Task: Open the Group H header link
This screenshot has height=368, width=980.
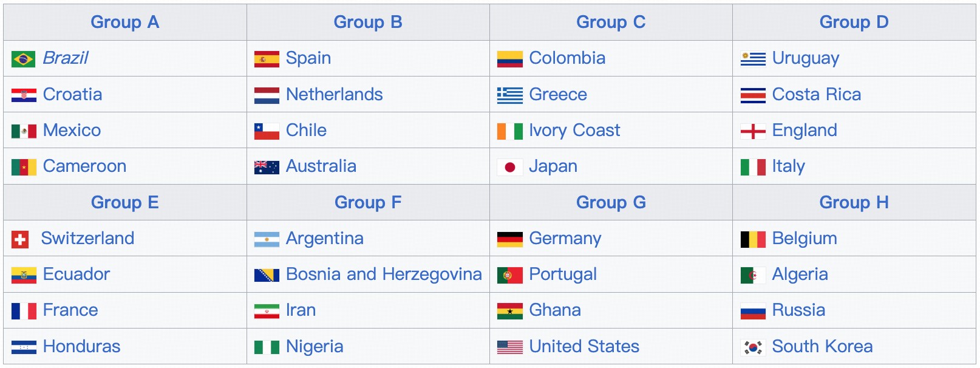Action: click(854, 203)
